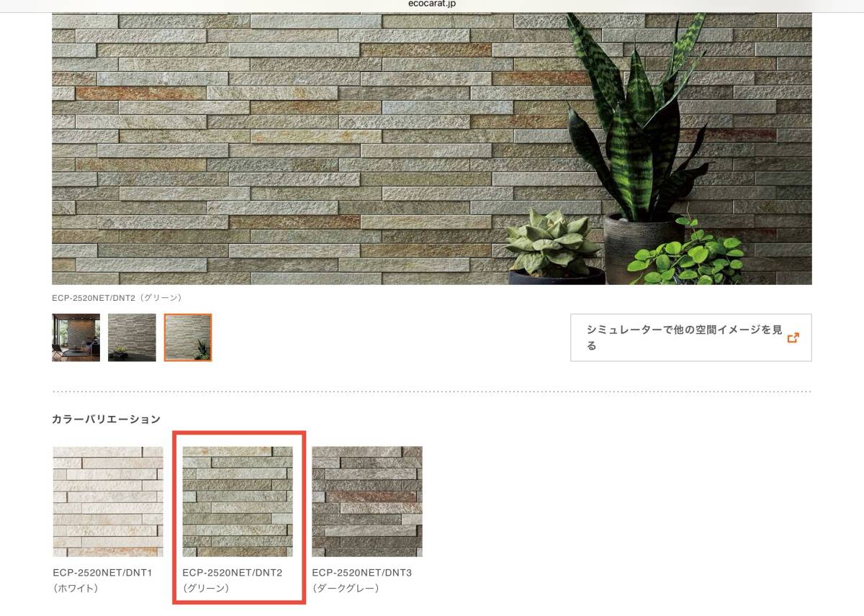Choose the white ECP-2520NET/DNT1 color swatch
Screen dimensions: 864x616
pyautogui.click(x=108, y=502)
